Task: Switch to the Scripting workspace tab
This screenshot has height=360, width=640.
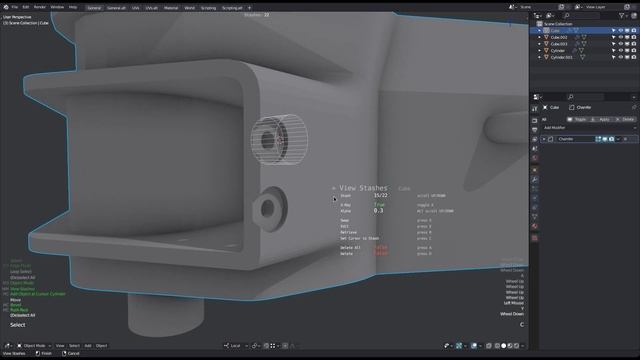Action: coord(208,8)
